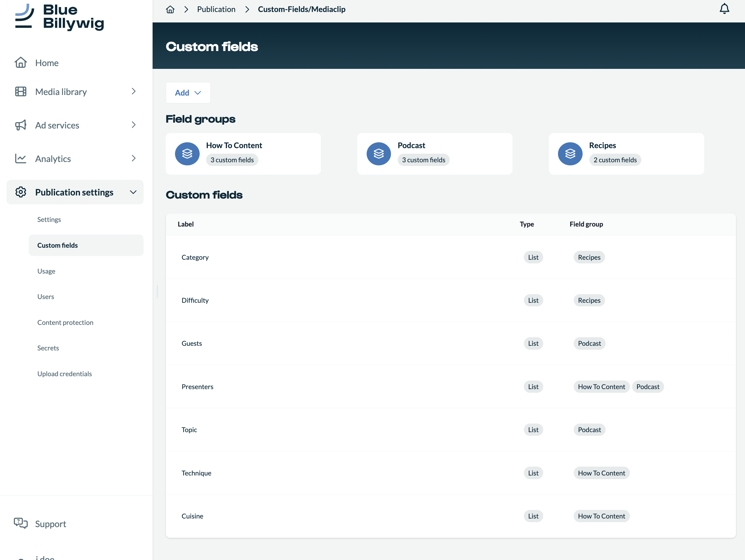
Task: Click the Home house icon in sidebar
Action: (21, 63)
